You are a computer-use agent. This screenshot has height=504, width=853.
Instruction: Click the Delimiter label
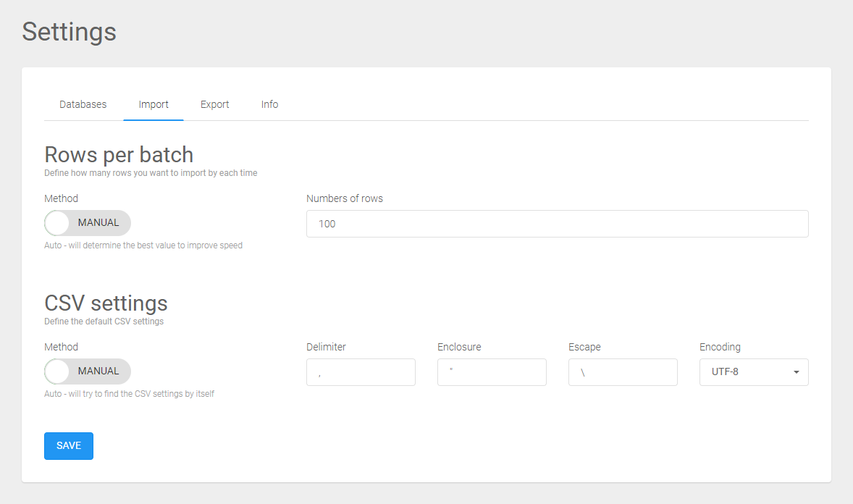[326, 348]
